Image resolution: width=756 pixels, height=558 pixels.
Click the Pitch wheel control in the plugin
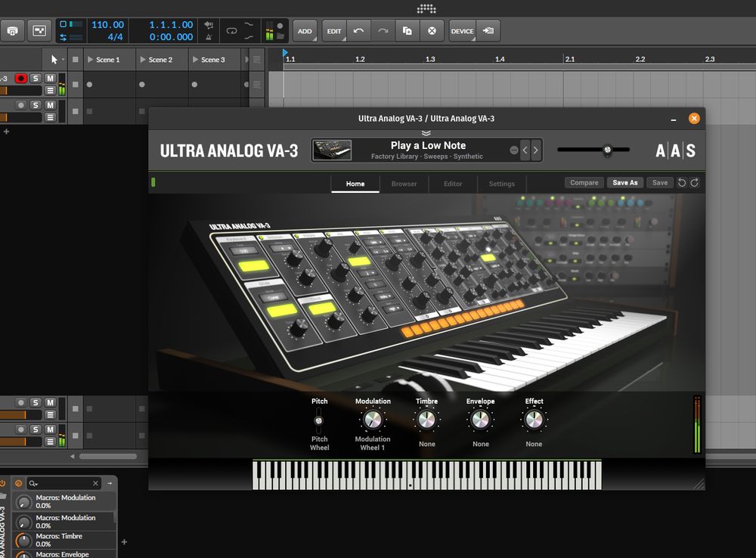click(x=319, y=420)
